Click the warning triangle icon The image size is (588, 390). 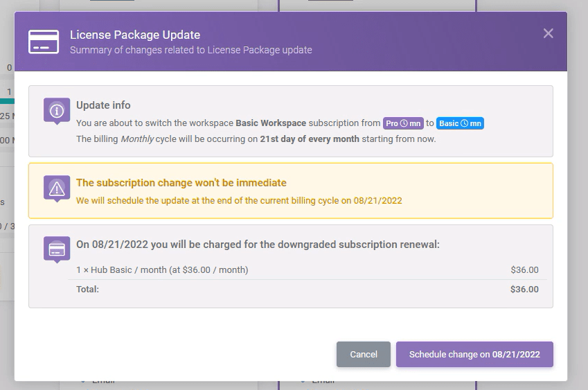(57, 188)
